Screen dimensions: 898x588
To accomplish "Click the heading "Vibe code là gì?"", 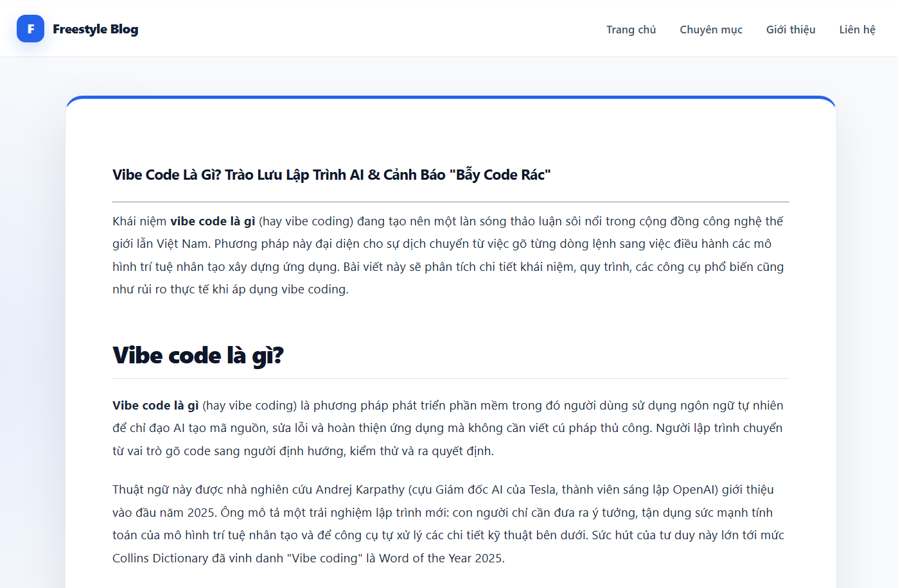I will [198, 355].
